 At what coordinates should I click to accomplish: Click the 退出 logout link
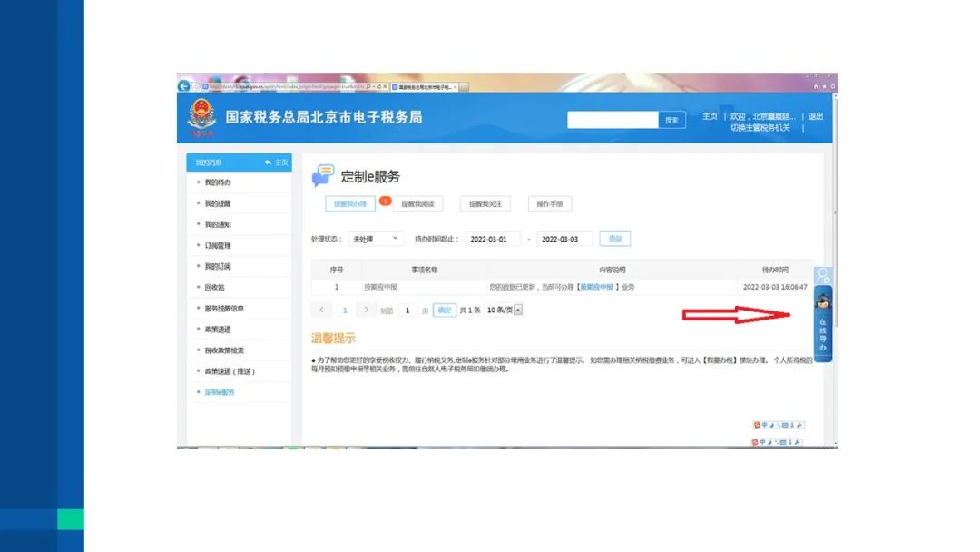(816, 116)
